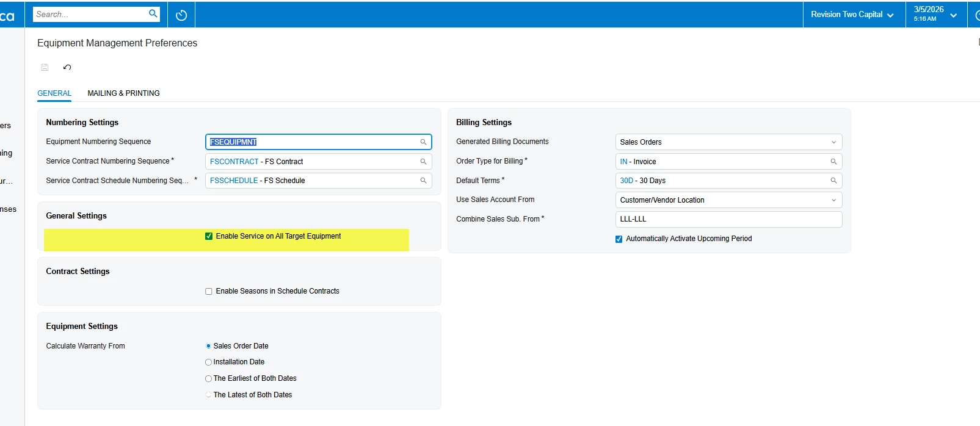This screenshot has width=980, height=426.
Task: Open lookup for Default Terms field
Action: [833, 181]
